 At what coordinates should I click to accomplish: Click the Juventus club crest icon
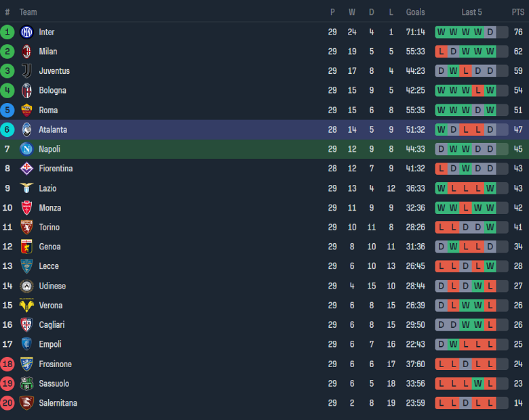point(26,71)
